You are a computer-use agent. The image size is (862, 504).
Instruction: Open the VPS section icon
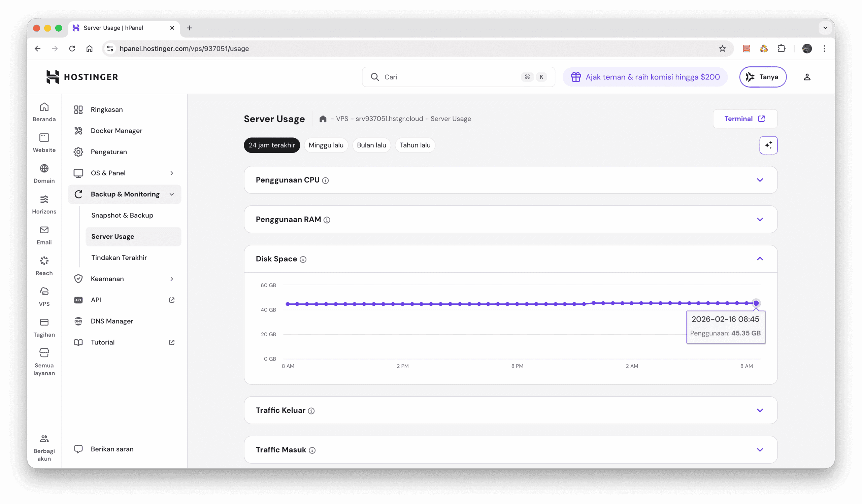tap(44, 291)
